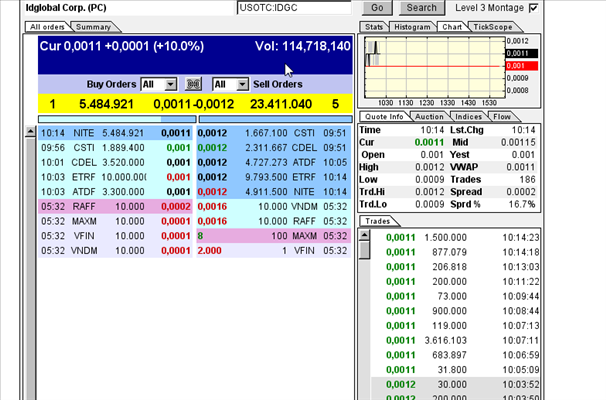
Task: Open the TickScope tab
Action: click(493, 27)
